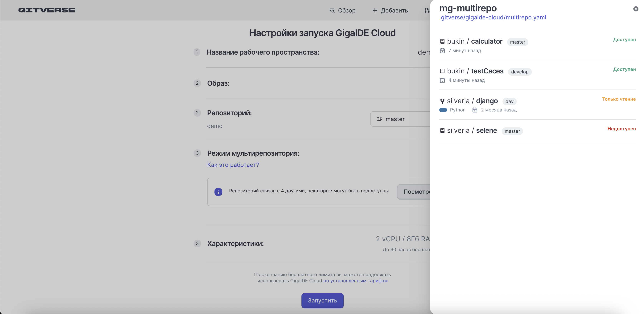Click master branch tag on selene row
644x314 pixels.
point(512,131)
